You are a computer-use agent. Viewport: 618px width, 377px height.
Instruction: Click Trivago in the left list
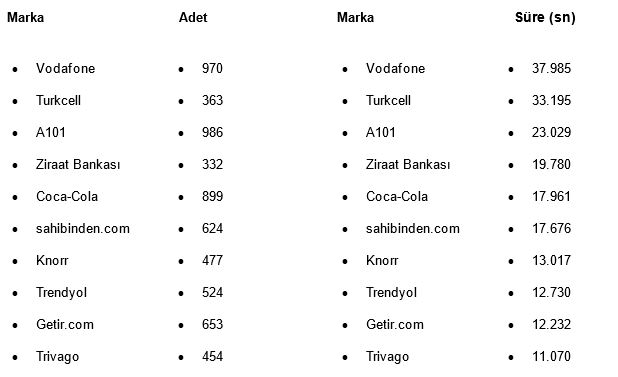pos(58,357)
